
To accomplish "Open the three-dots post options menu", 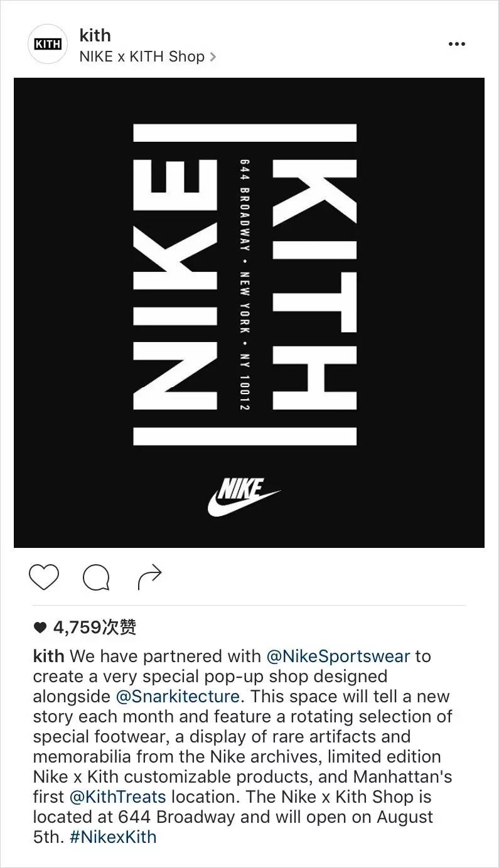I will pos(457,44).
